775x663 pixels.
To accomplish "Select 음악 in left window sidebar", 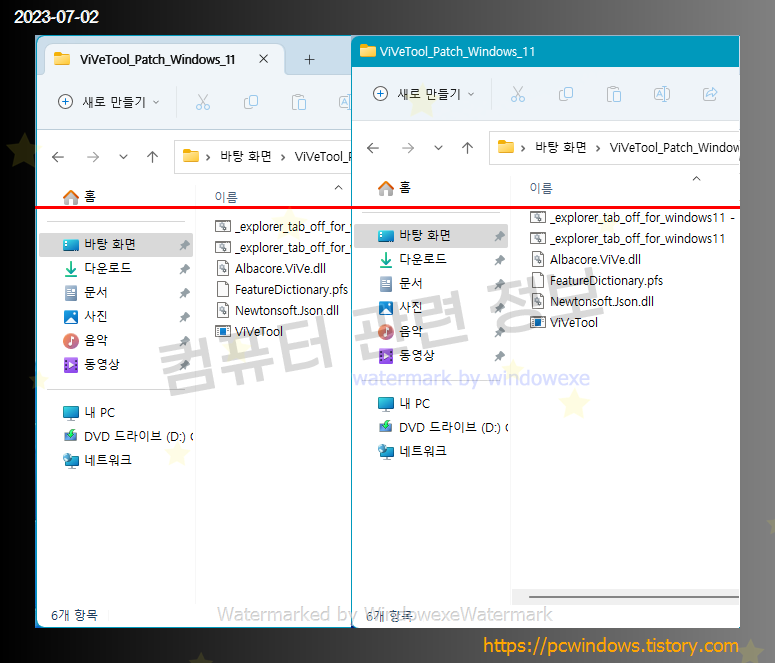I will coord(116,340).
